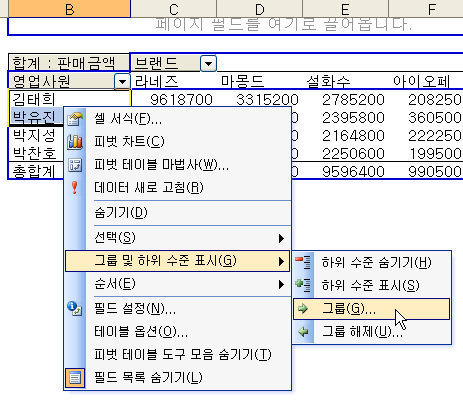This screenshot has height=402, width=463.
Task: Select 하위 수준 표시(S) in submenu
Action: point(372,286)
